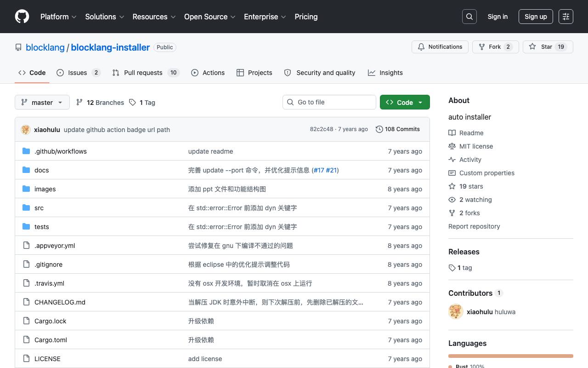588x368 pixels.
Task: Click the file icon for Cargo.toml
Action: [26, 339]
